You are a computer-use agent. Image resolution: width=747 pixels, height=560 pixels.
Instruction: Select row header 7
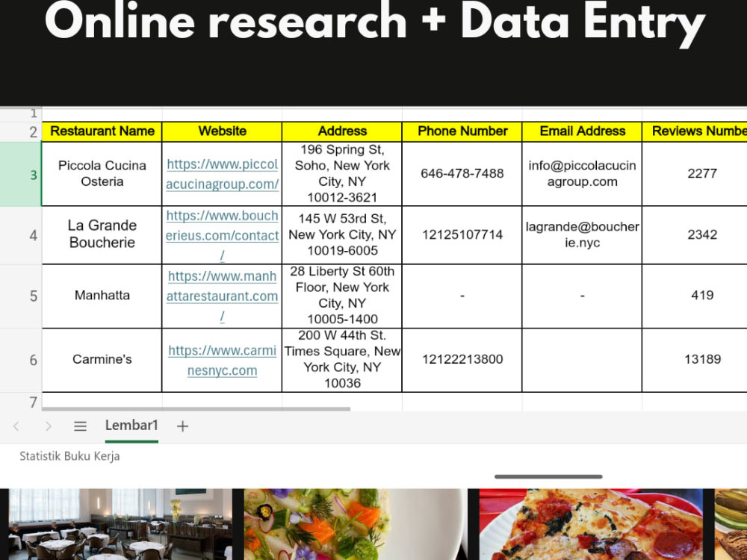[21, 402]
